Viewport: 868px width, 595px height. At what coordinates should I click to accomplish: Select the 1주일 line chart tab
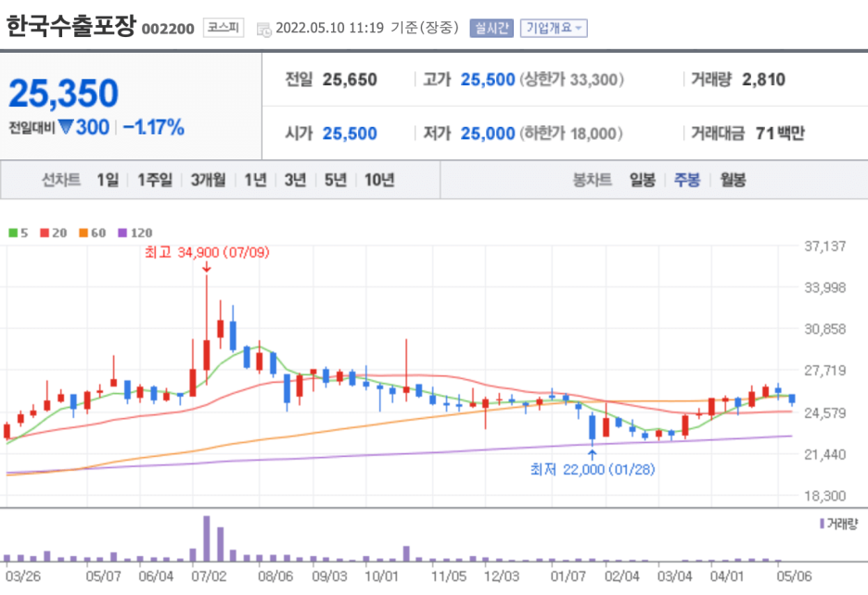pos(155,180)
